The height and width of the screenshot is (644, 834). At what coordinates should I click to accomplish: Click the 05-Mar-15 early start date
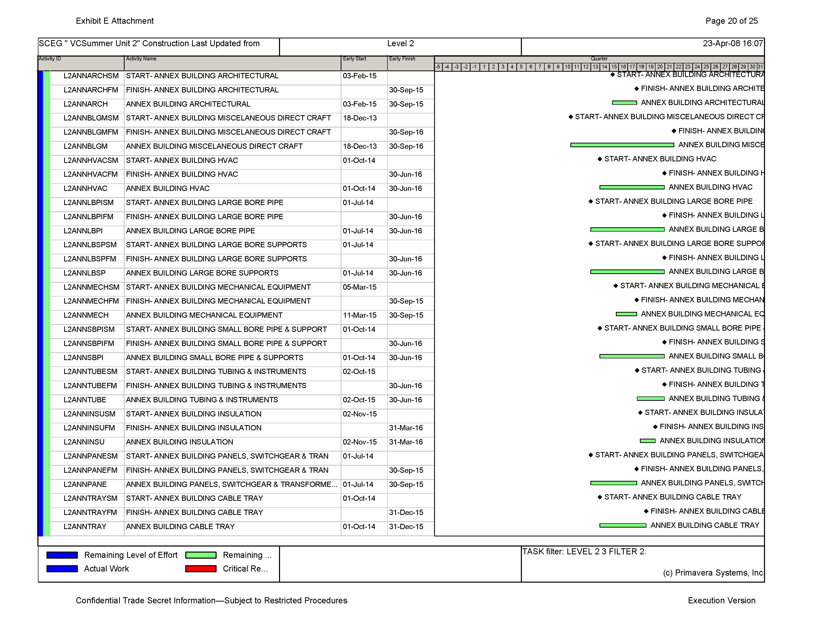point(360,287)
